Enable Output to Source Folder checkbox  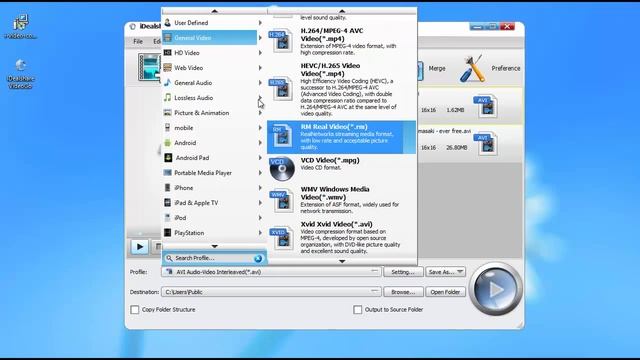[357, 309]
